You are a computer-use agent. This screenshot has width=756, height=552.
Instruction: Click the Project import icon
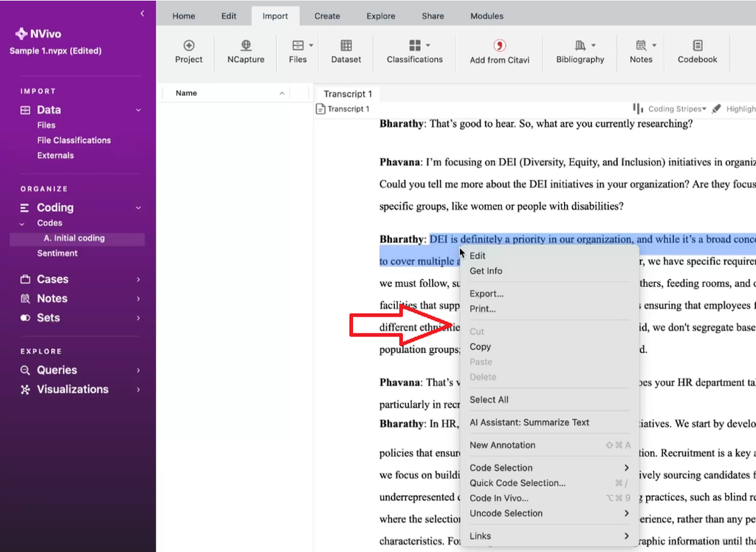pos(188,45)
